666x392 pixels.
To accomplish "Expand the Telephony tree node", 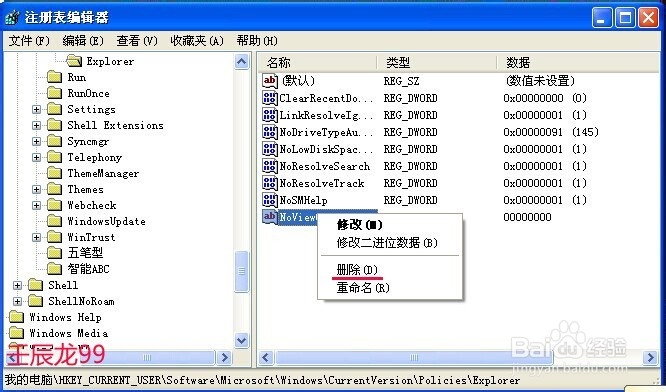I will click(37, 158).
